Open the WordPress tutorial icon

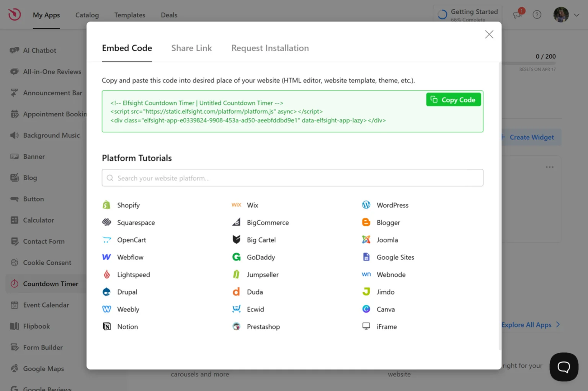pos(366,205)
